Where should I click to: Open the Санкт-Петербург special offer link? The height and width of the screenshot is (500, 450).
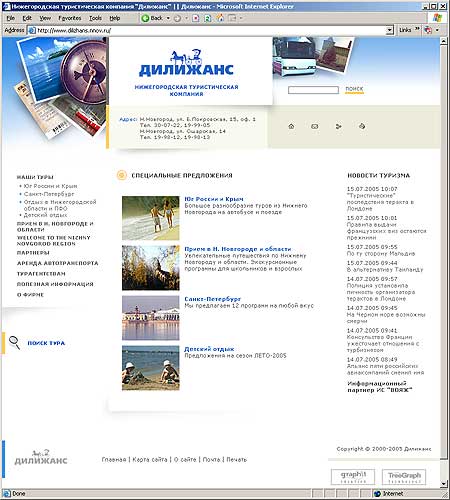click(x=212, y=299)
